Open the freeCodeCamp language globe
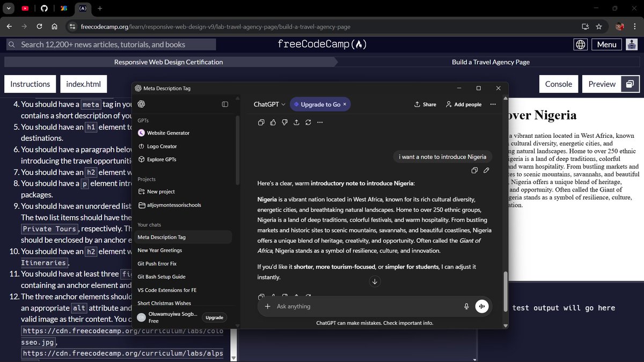644x362 pixels. tap(581, 45)
